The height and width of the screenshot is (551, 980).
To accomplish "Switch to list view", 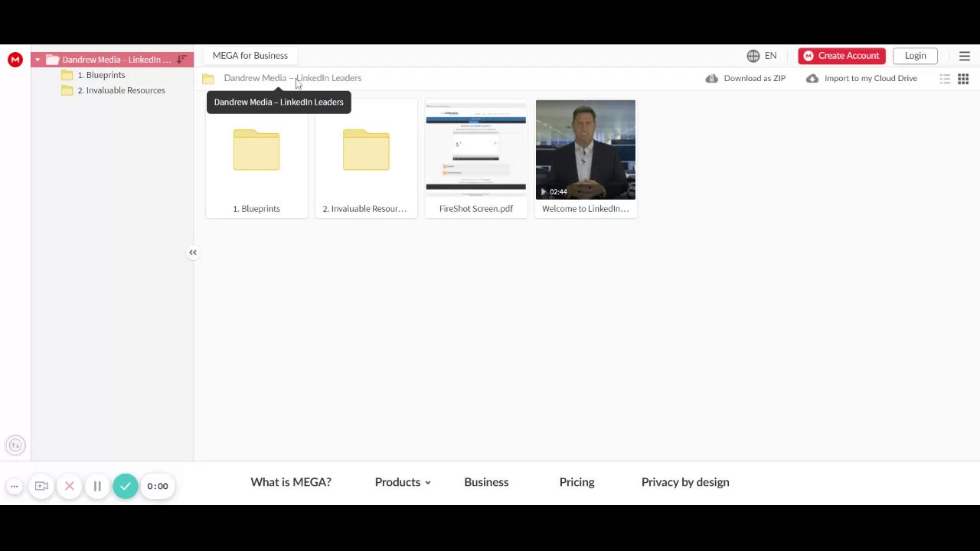I will [945, 79].
